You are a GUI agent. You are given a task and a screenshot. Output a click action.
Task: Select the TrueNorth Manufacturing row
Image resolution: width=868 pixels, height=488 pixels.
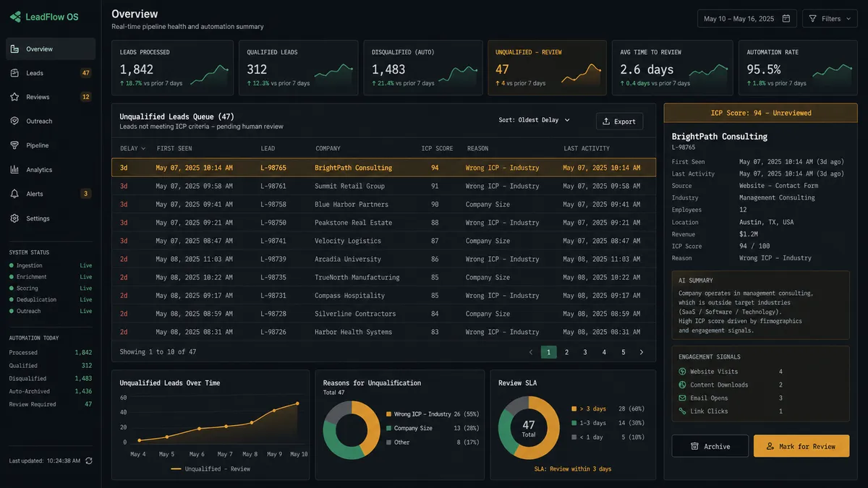pyautogui.click(x=383, y=277)
